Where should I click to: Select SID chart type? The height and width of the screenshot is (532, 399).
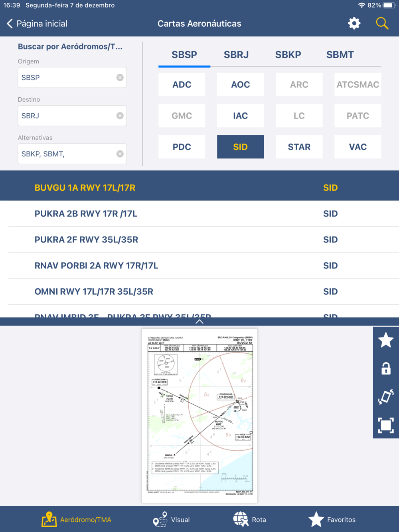(x=241, y=147)
